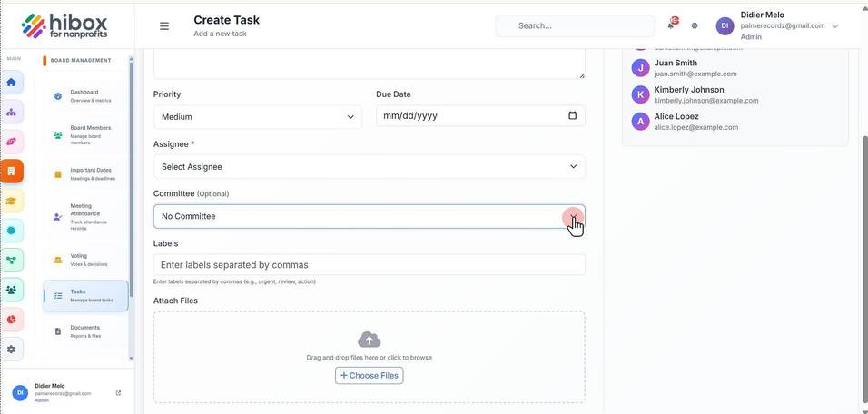Click the Dashboard icon in sidebar

pos(58,96)
